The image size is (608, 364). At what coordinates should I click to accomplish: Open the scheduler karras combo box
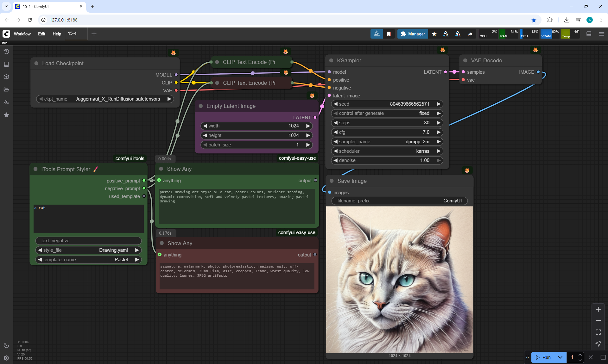pyautogui.click(x=387, y=151)
